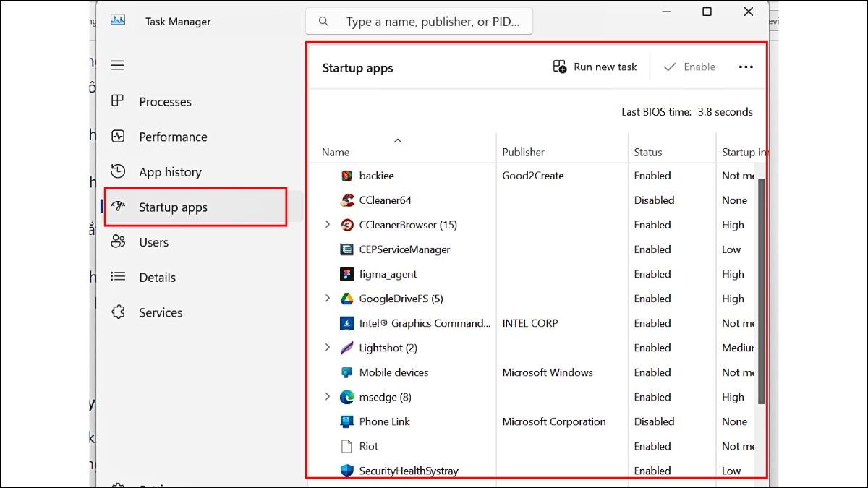
Task: Click the Processes icon in the sidebar
Action: [117, 101]
